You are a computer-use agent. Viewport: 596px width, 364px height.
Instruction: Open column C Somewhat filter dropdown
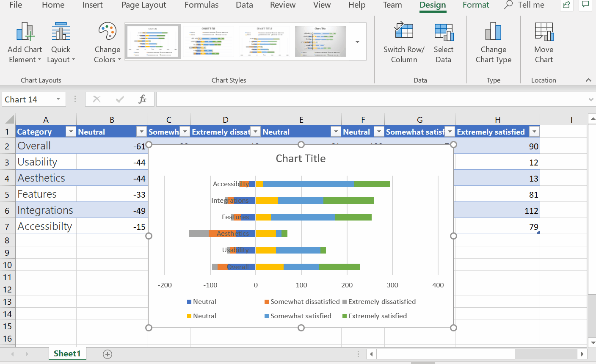coord(185,132)
